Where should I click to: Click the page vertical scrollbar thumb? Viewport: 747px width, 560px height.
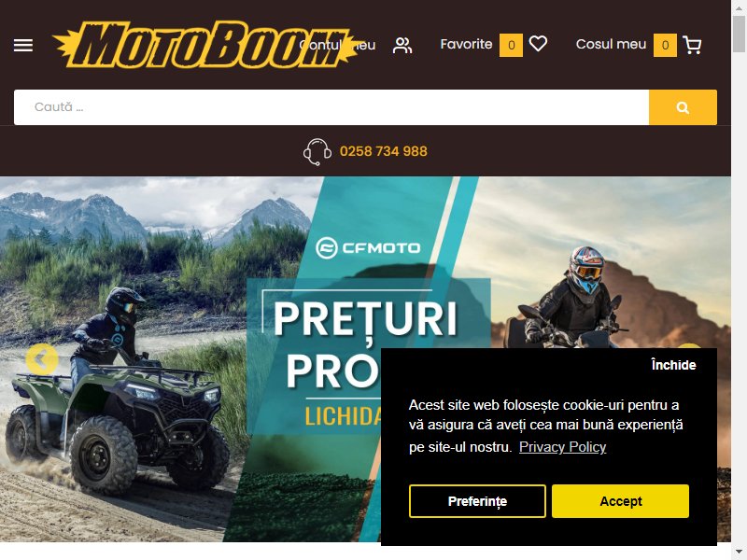coord(739,34)
